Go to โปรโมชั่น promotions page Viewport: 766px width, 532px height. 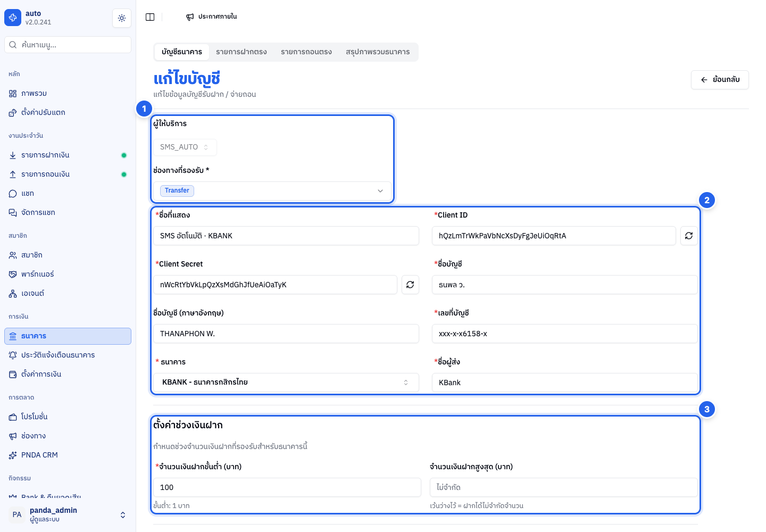tap(68, 417)
